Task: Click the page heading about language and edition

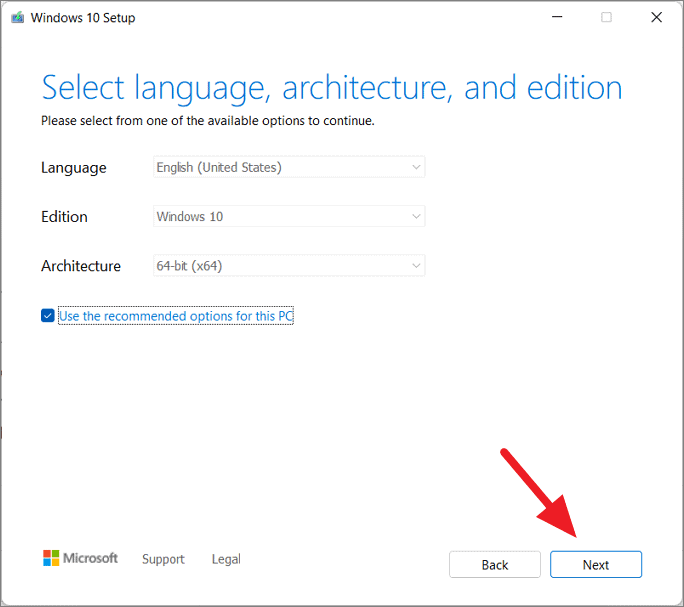Action: [x=332, y=88]
